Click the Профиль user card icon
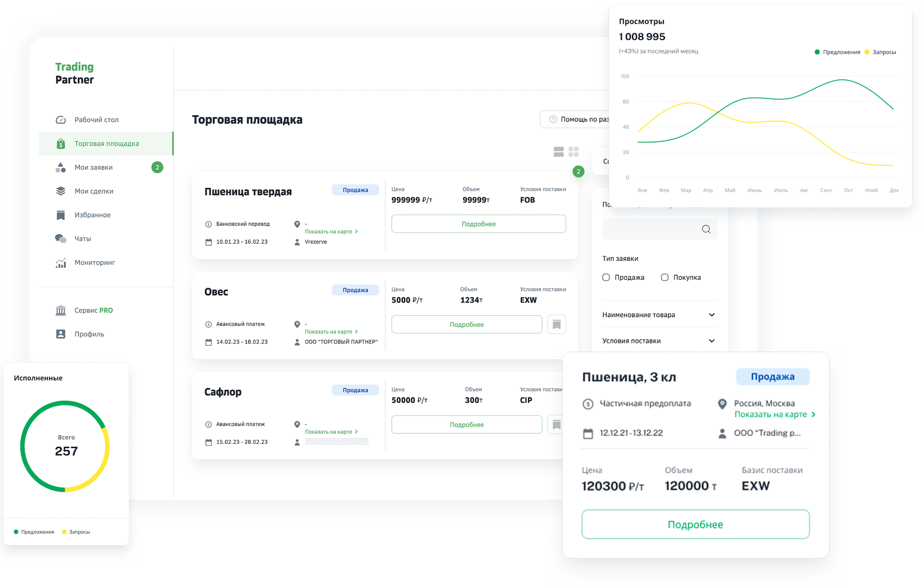The width and height of the screenshot is (924, 588). [x=61, y=334]
